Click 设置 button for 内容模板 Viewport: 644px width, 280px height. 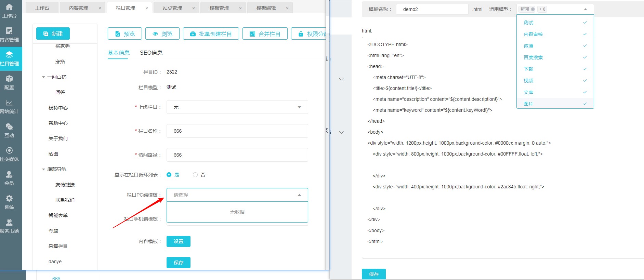(178, 241)
